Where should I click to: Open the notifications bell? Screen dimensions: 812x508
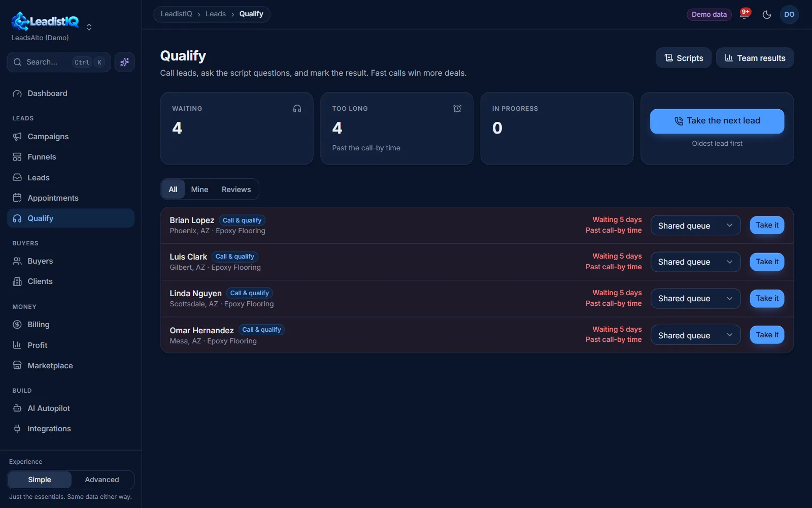coord(744,14)
